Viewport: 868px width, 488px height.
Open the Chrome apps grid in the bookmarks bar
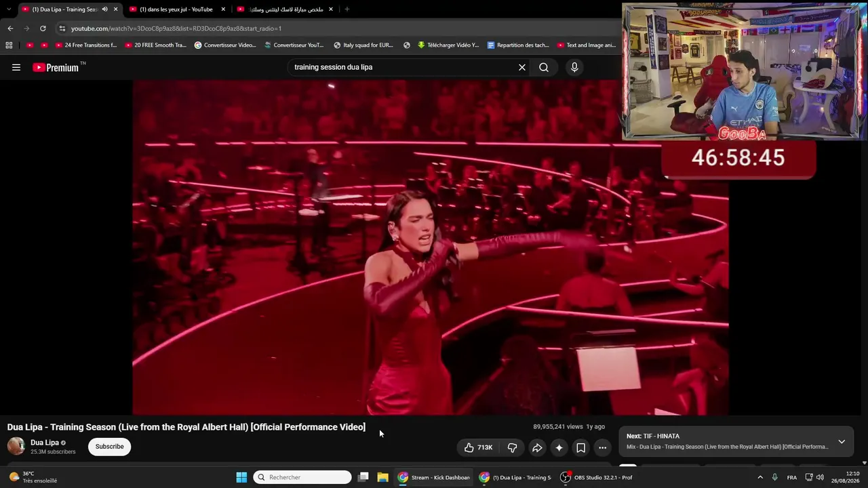(x=9, y=45)
